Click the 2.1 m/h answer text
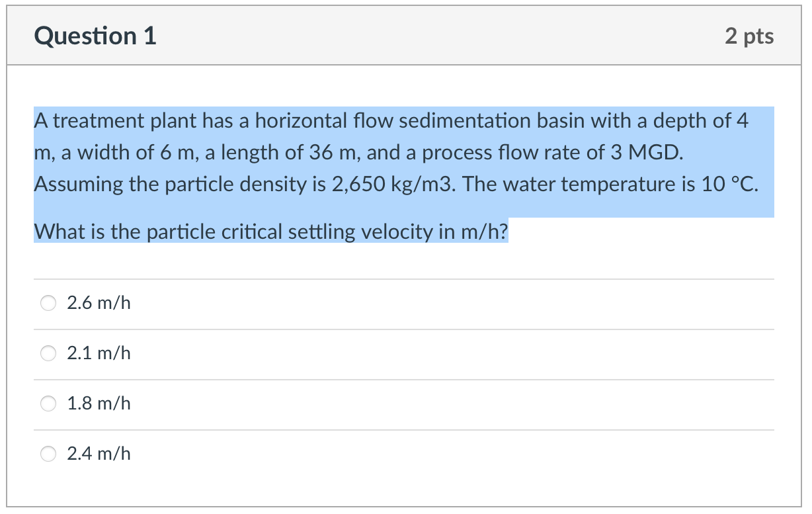Screen dimensions: 812x514 (99, 353)
